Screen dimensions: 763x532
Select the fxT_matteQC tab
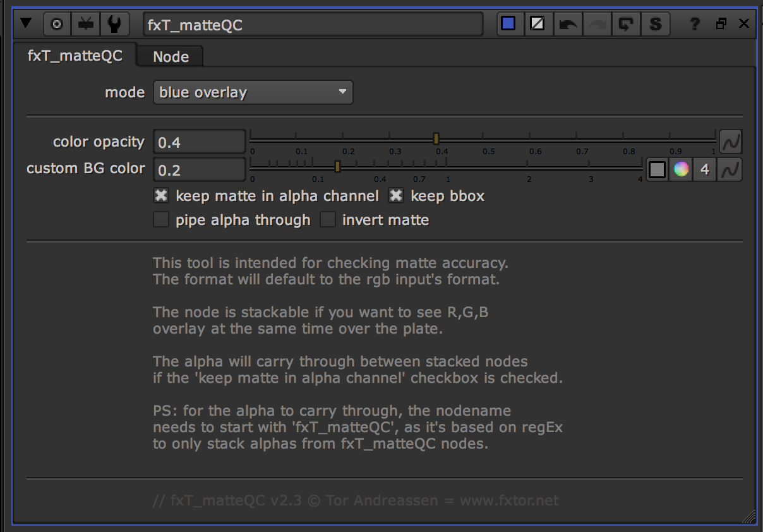pyautogui.click(x=75, y=56)
